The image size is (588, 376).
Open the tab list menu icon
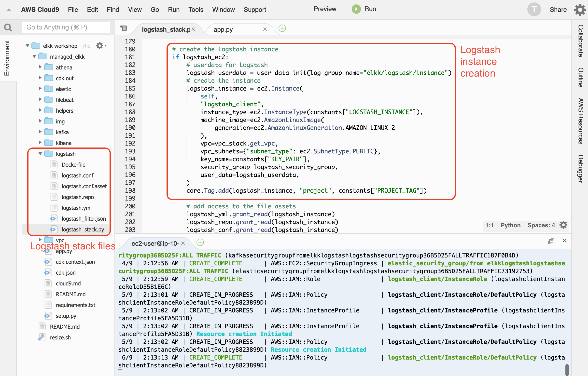click(124, 28)
